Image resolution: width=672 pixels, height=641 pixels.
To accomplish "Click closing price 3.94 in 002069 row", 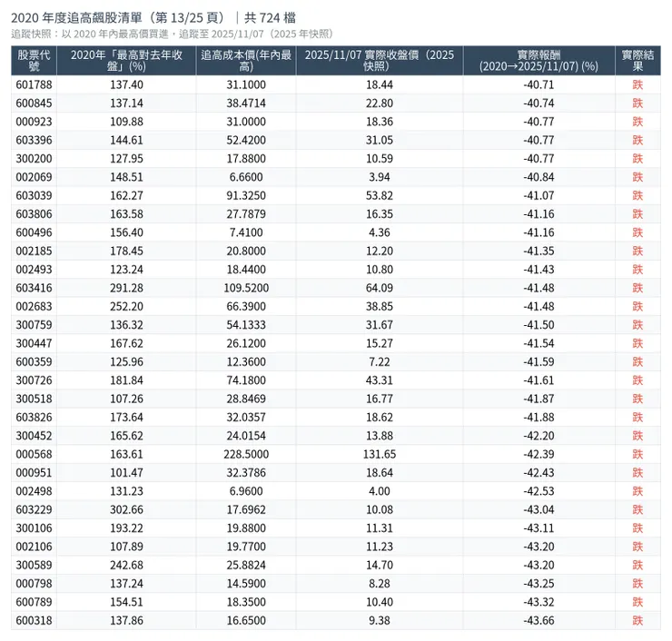I will pyautogui.click(x=380, y=177).
